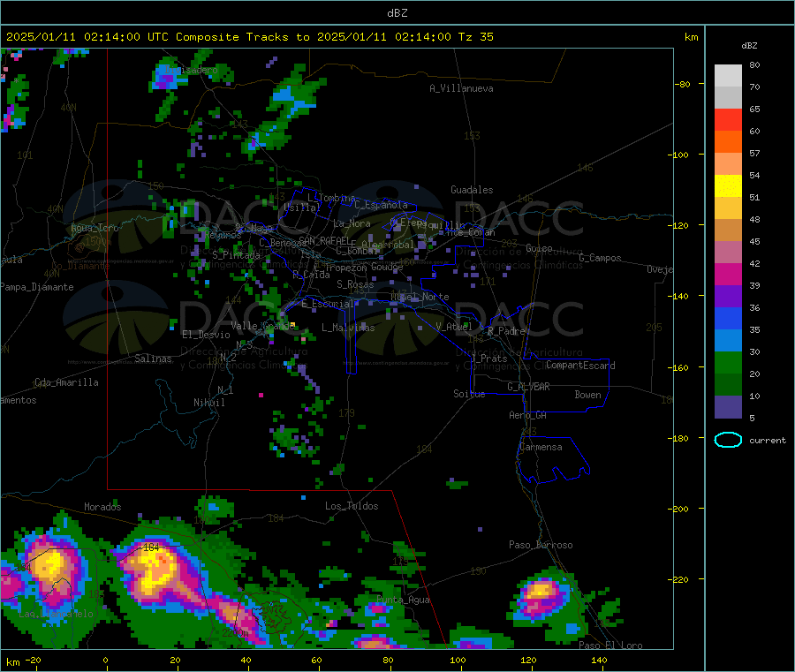Click the Agua_Toro map label

95,228
